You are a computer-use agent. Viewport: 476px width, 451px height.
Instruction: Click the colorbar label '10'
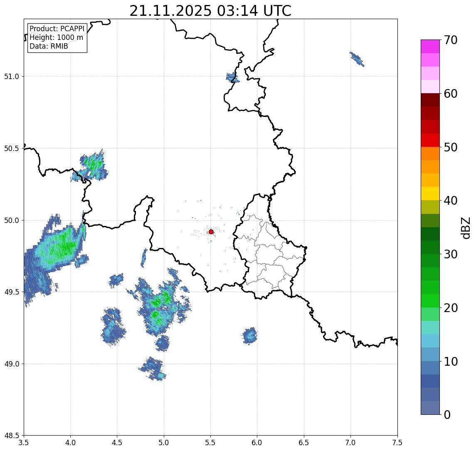451,362
